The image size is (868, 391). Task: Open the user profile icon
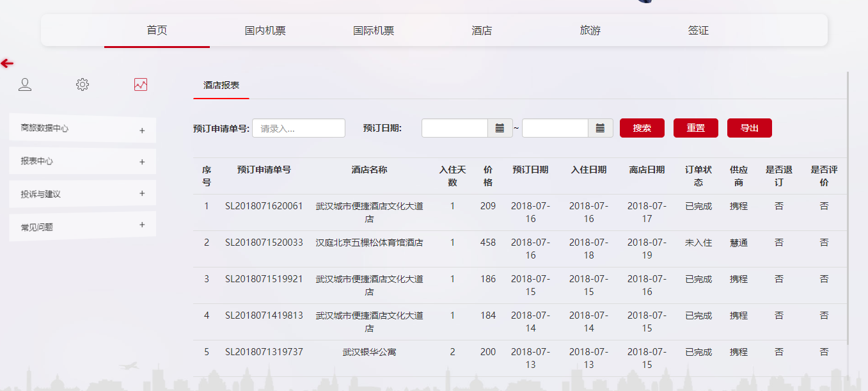pyautogui.click(x=25, y=84)
